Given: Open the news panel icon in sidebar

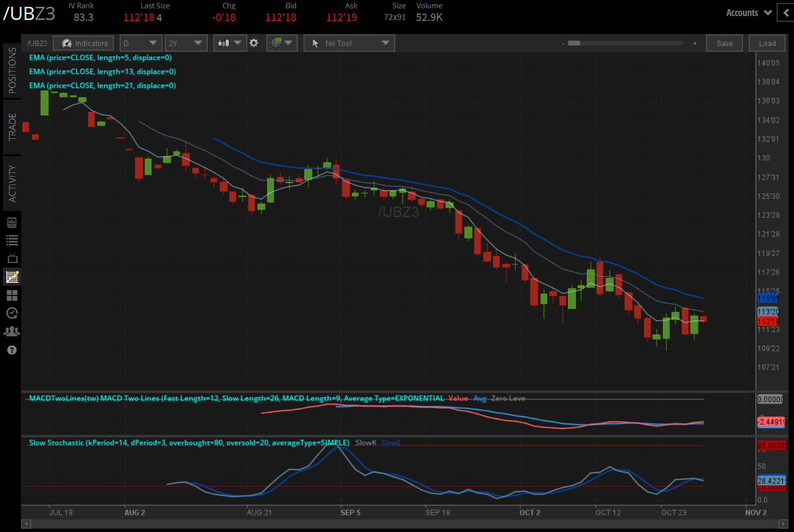Looking at the screenshot, I should pyautogui.click(x=12, y=223).
